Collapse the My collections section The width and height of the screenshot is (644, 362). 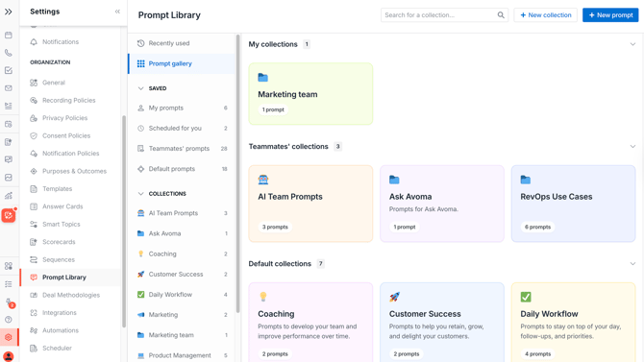632,44
